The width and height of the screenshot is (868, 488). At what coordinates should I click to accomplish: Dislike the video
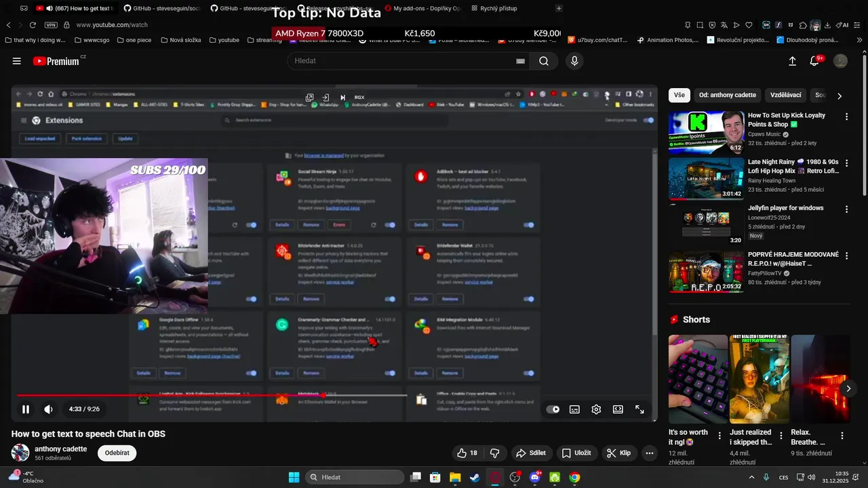[495, 453]
